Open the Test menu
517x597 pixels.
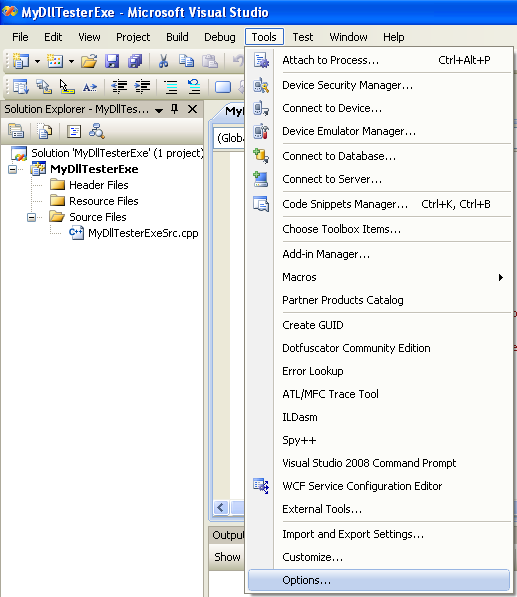pyautogui.click(x=303, y=37)
